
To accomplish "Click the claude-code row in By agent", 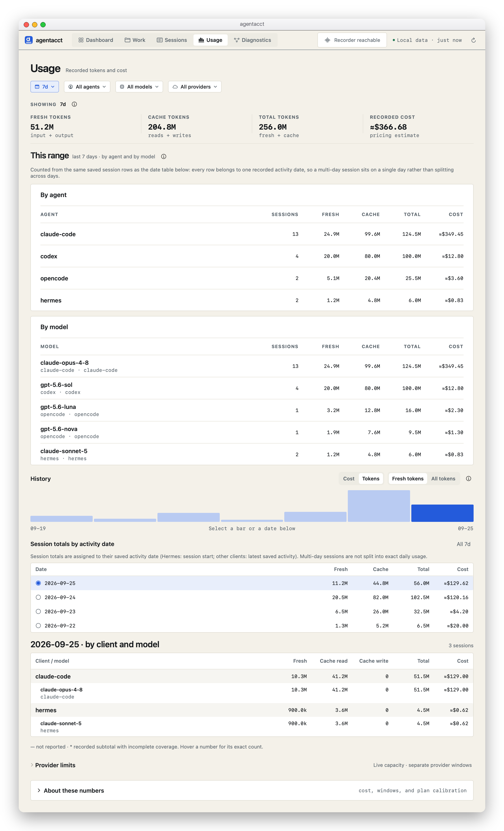I will [x=252, y=234].
